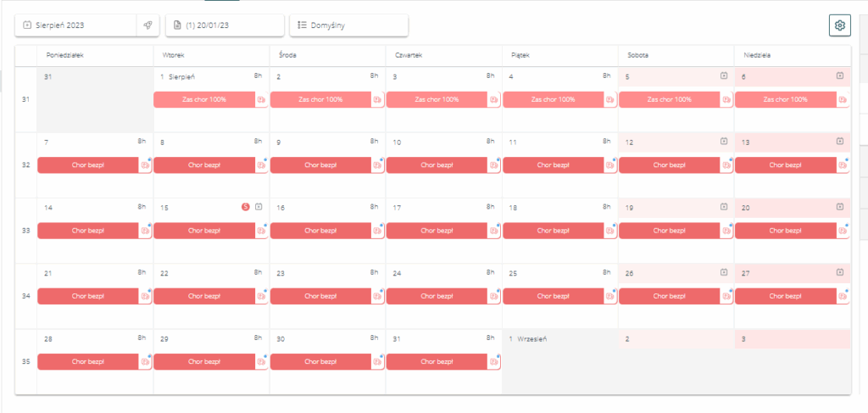The height and width of the screenshot is (413, 868).
Task: Click the calendar-x icon on August 15
Action: pyautogui.click(x=259, y=207)
